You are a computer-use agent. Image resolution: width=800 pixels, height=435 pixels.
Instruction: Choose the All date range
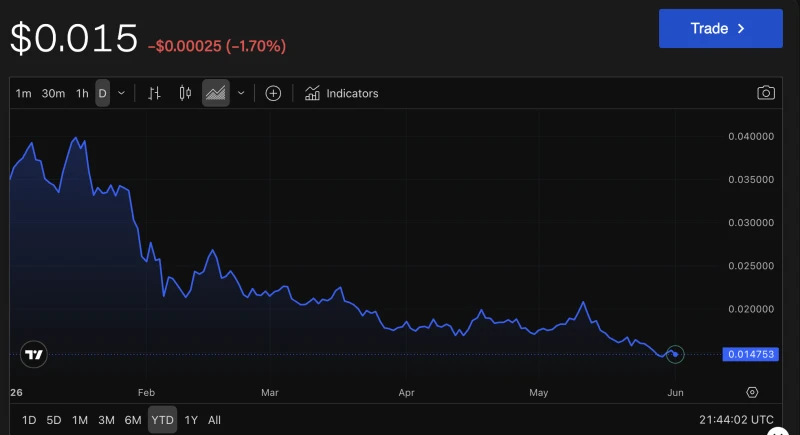[x=214, y=420]
